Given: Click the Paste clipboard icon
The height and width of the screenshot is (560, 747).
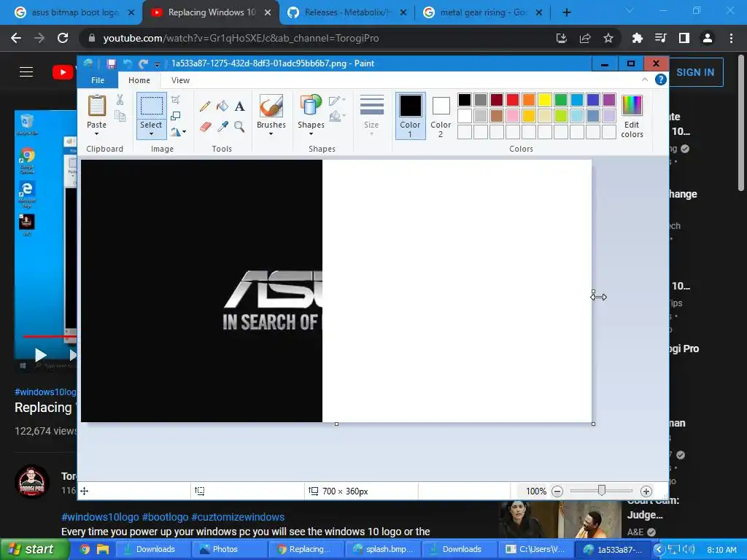Looking at the screenshot, I should pyautogui.click(x=97, y=105).
